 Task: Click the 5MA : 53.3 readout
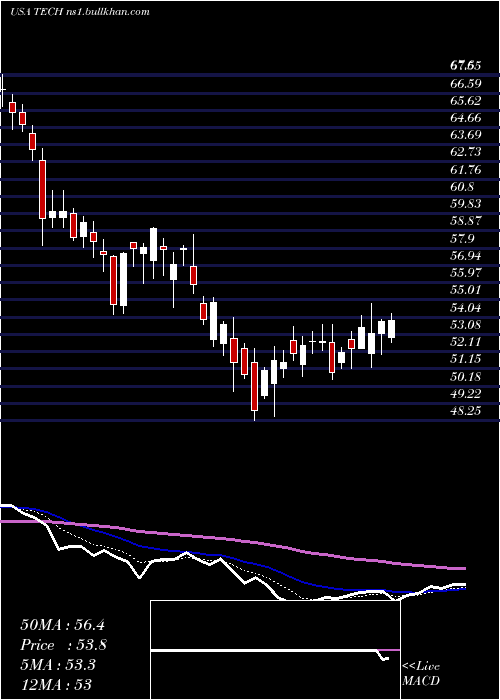click(58, 664)
